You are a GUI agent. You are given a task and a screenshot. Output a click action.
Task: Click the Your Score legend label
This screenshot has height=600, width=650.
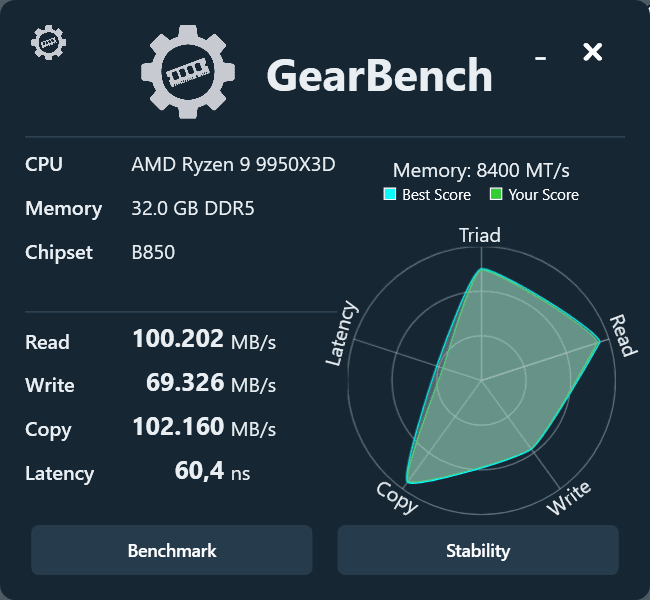tap(543, 195)
